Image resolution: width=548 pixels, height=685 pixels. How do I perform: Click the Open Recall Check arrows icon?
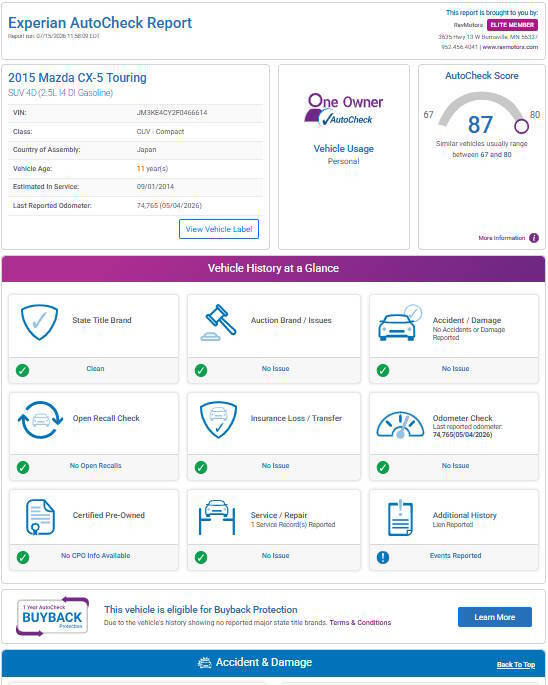[40, 420]
